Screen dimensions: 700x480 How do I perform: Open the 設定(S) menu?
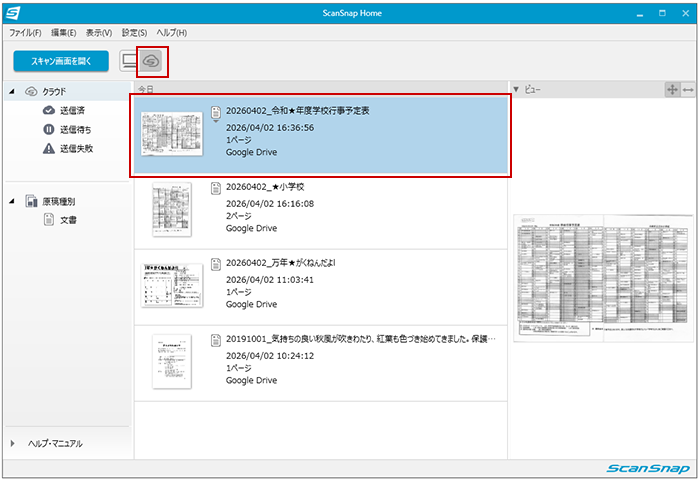point(134,33)
